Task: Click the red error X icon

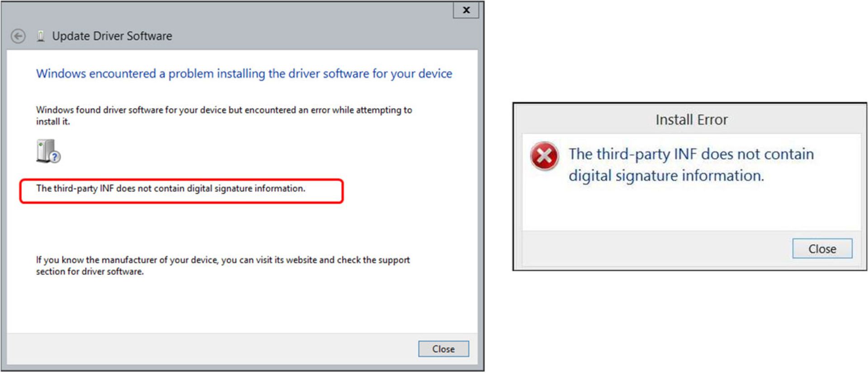Action: click(x=544, y=156)
